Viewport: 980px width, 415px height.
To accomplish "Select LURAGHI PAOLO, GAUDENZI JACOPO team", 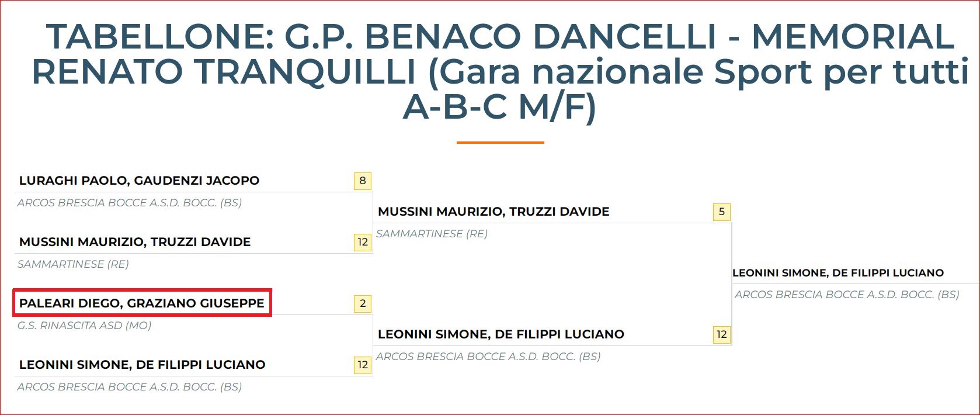I will (x=139, y=181).
